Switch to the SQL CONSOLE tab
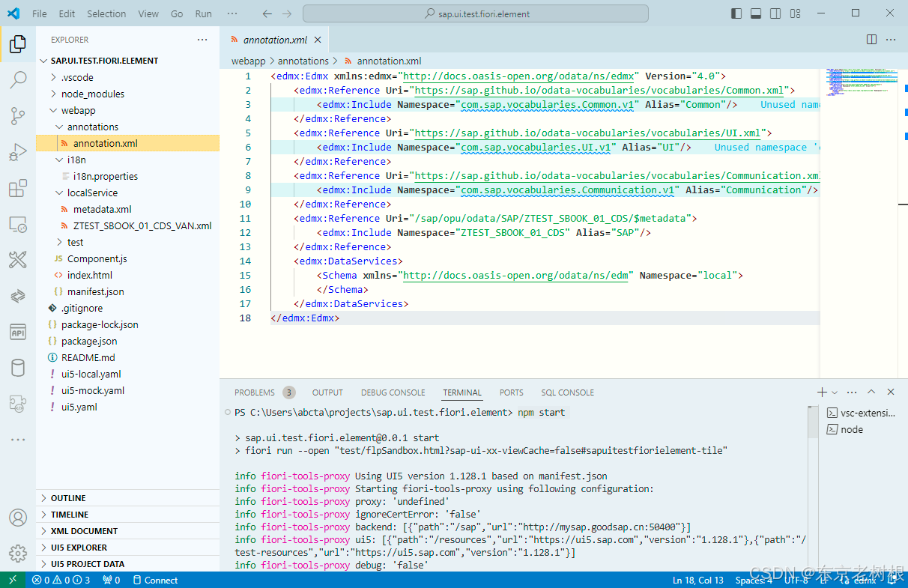This screenshot has height=588, width=908. [x=567, y=392]
